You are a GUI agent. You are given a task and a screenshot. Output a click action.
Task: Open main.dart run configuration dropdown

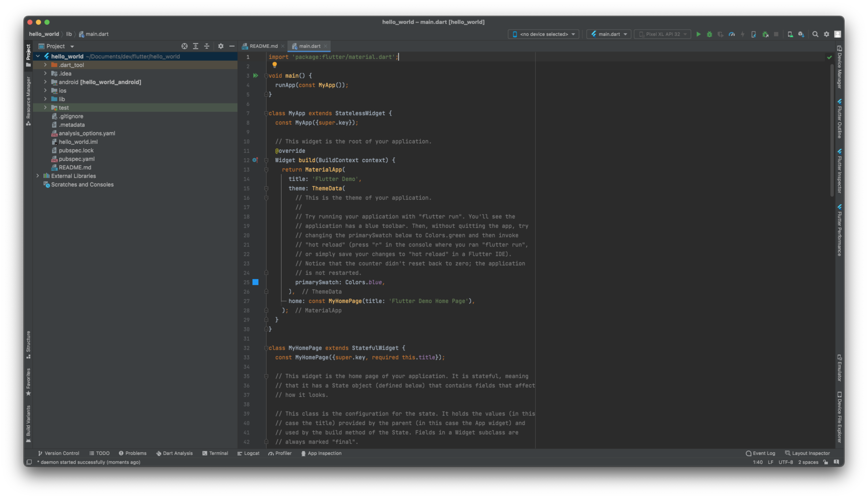point(608,34)
